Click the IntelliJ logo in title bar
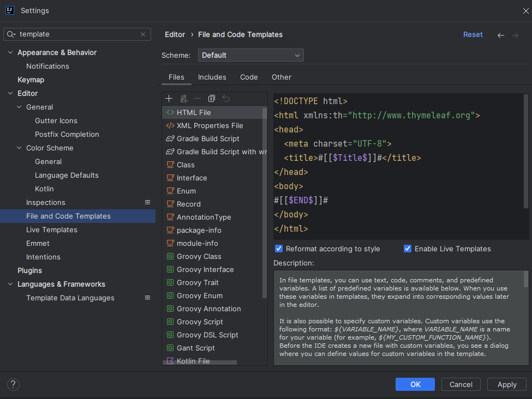 pyautogui.click(x=10, y=10)
